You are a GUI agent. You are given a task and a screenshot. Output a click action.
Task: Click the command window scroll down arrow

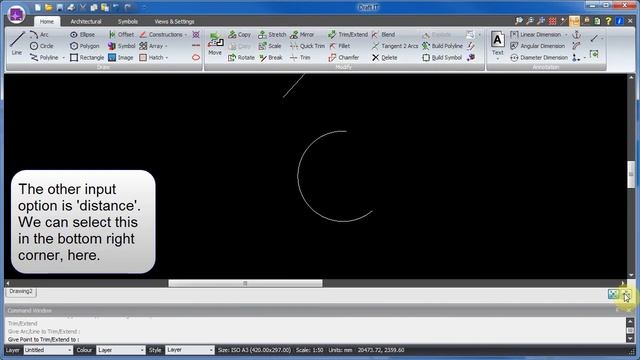pos(631,339)
